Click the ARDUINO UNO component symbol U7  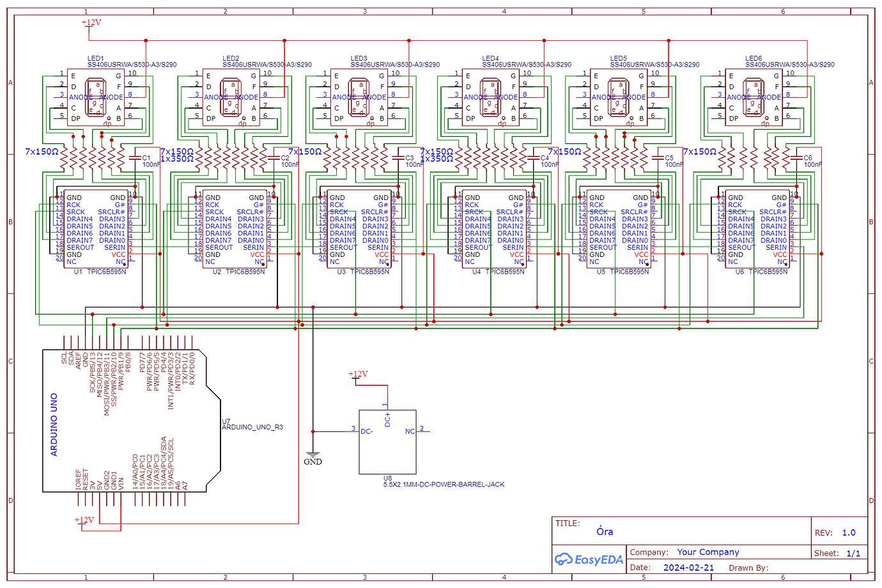125,422
